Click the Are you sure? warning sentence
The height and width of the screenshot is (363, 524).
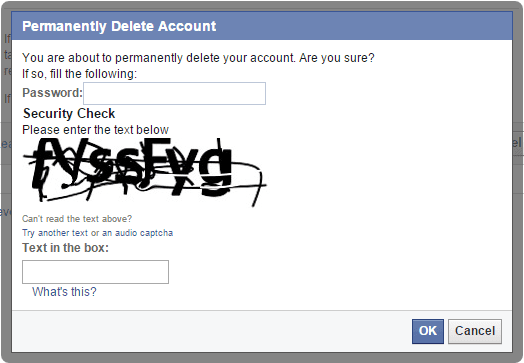(198, 58)
